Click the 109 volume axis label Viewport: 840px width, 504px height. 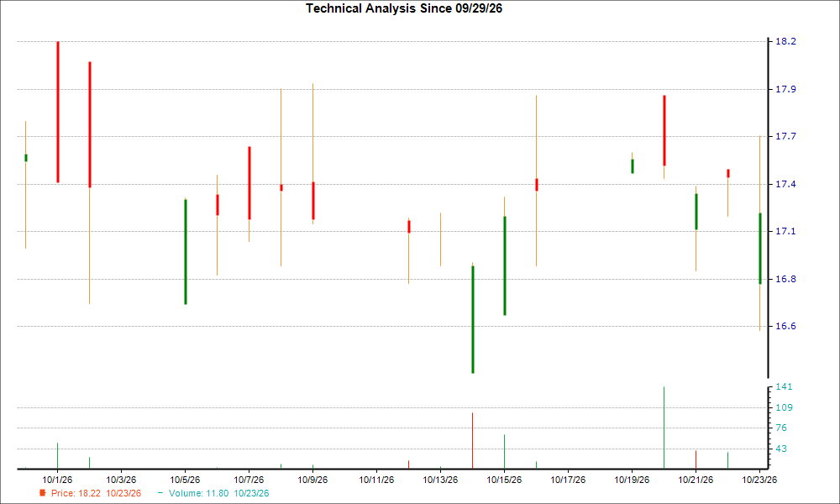pyautogui.click(x=784, y=407)
